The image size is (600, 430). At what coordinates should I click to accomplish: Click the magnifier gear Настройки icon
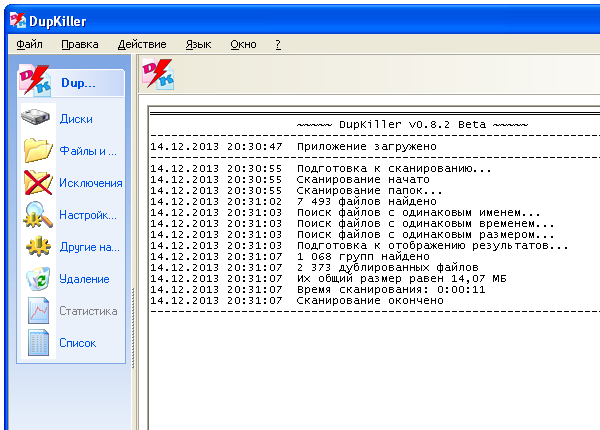pyautogui.click(x=38, y=215)
